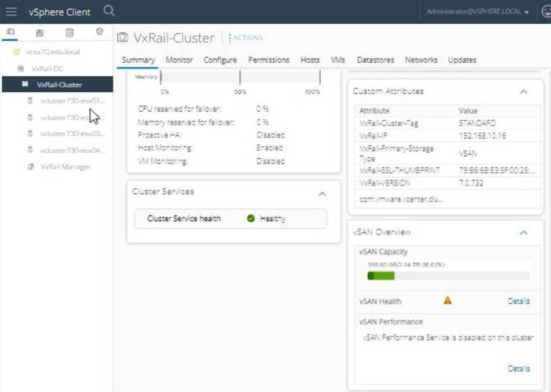This screenshot has height=392, width=551.
Task: Click host icon for vcluster730-esx04
Action: (x=30, y=150)
